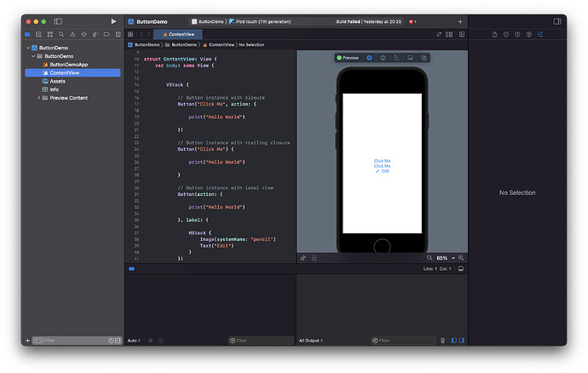Open the Project navigator

pyautogui.click(x=27, y=34)
